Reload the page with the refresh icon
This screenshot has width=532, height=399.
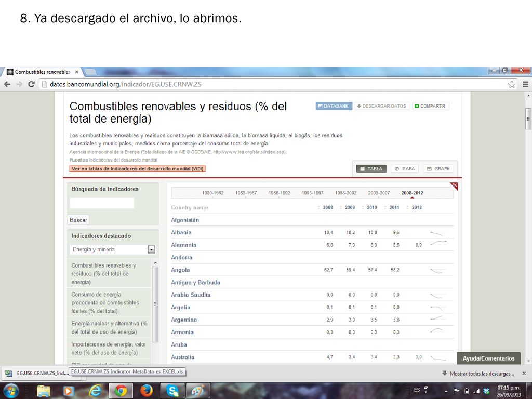(31, 84)
